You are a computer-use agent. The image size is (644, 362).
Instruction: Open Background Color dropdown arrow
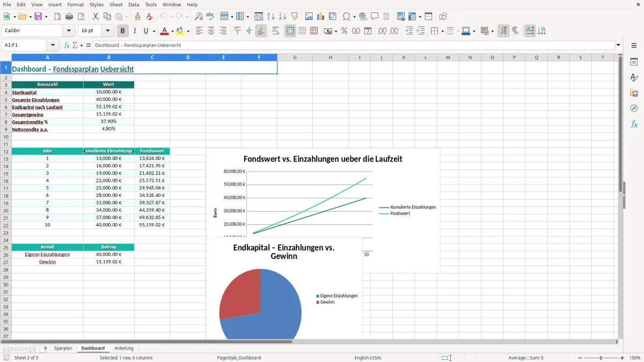(x=188, y=31)
